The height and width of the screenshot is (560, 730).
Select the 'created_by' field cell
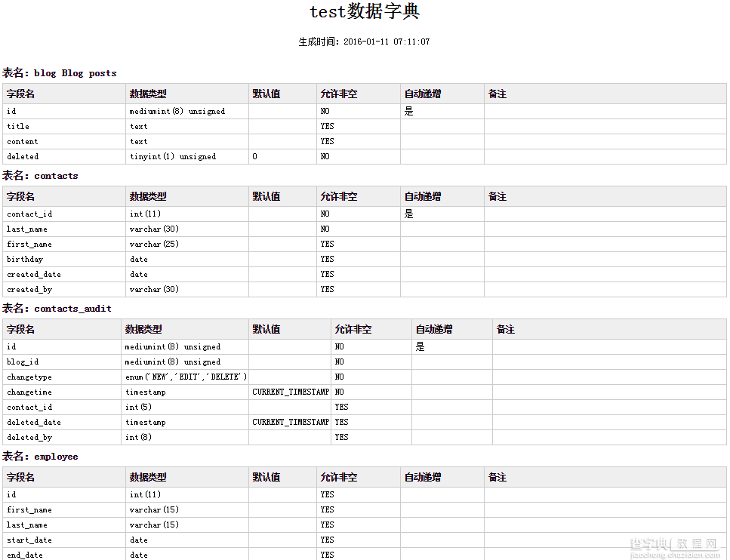tap(64, 290)
